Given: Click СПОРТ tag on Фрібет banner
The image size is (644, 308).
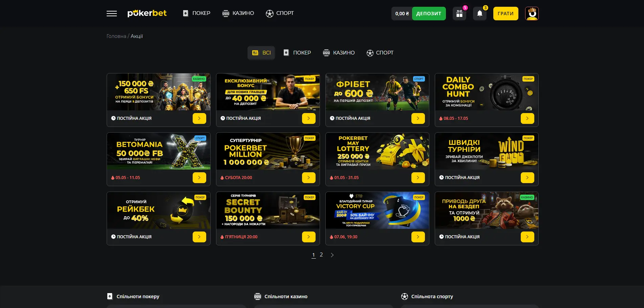Looking at the screenshot, I should click(419, 79).
